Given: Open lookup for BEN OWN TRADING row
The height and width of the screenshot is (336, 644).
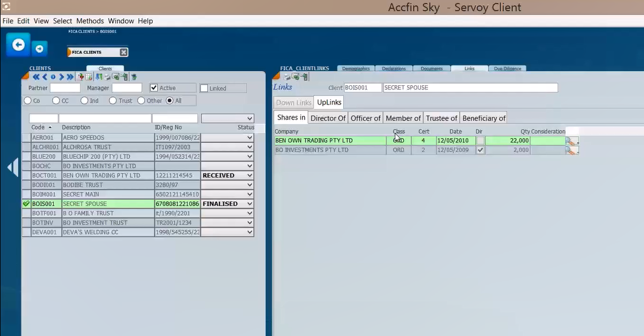Looking at the screenshot, I should (x=572, y=141).
